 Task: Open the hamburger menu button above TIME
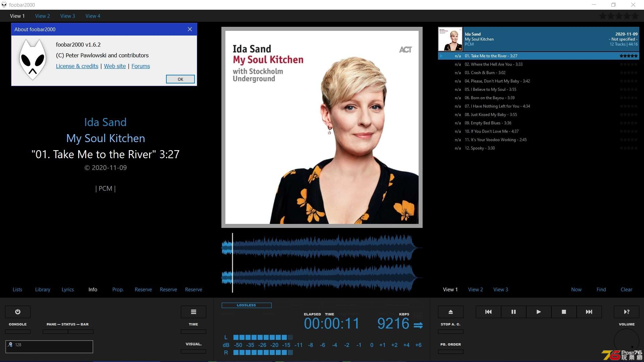[194, 312]
